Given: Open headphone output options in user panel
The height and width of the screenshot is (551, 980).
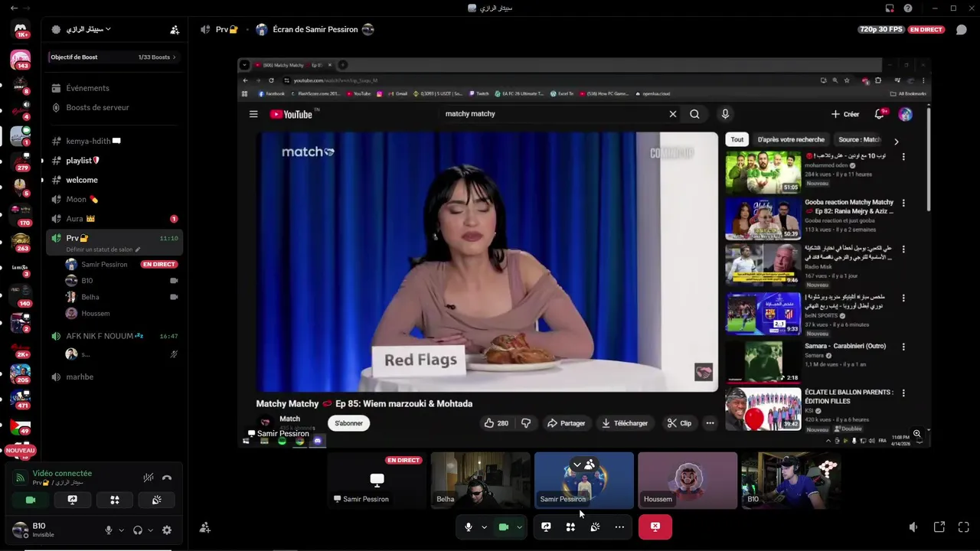Looking at the screenshot, I should pyautogui.click(x=150, y=530).
